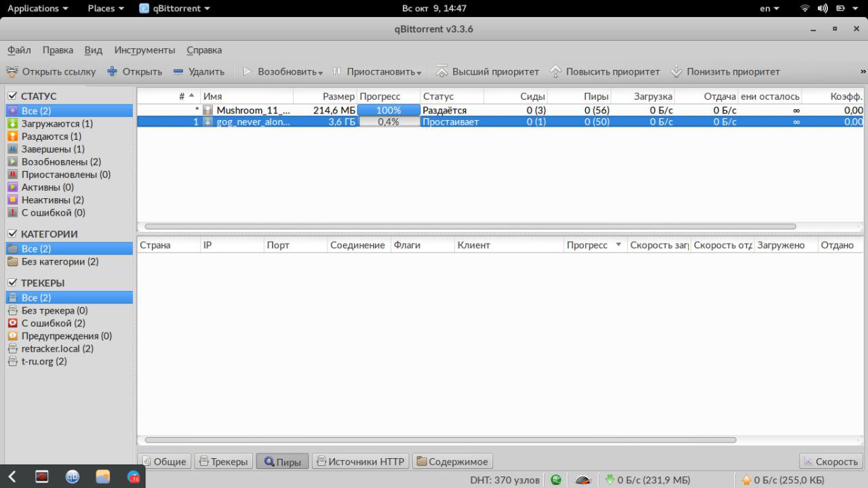868x488 pixels.
Task: Select the 'Загружаются (1)' status filter
Action: (69, 124)
